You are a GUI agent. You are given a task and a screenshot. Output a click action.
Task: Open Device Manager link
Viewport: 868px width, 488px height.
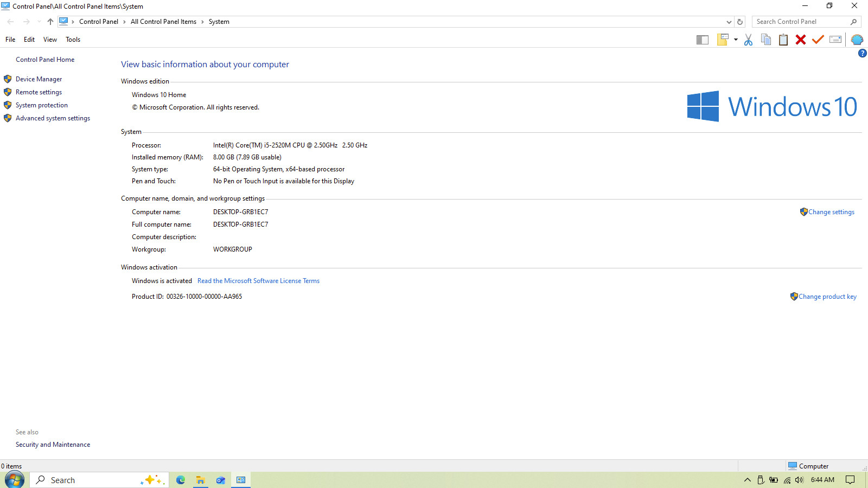click(39, 79)
